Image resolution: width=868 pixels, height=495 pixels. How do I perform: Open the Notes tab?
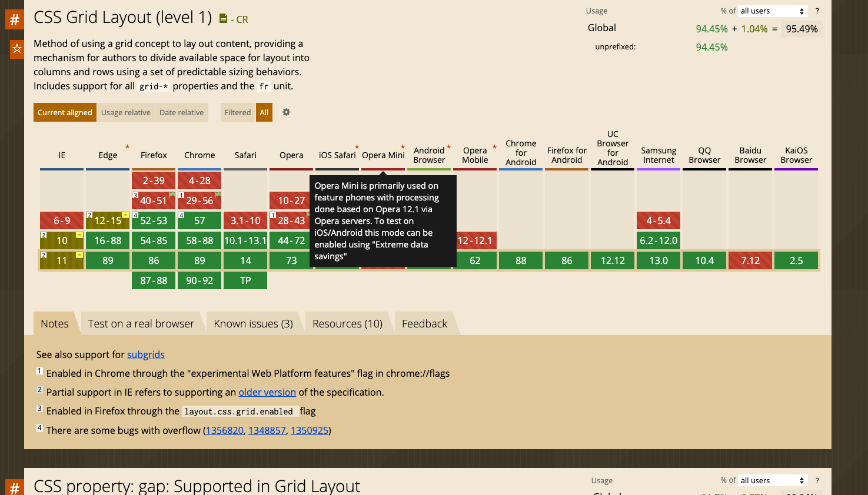pyautogui.click(x=55, y=323)
